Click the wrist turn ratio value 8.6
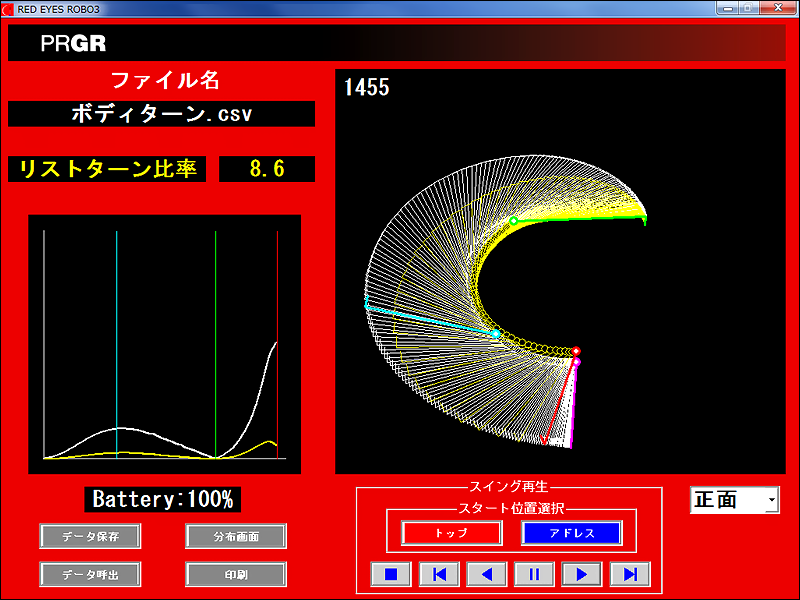 [x=267, y=169]
